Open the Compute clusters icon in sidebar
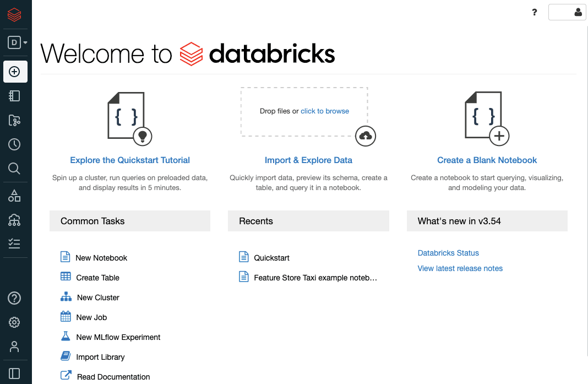Image resolution: width=588 pixels, height=384 pixels. point(14,220)
